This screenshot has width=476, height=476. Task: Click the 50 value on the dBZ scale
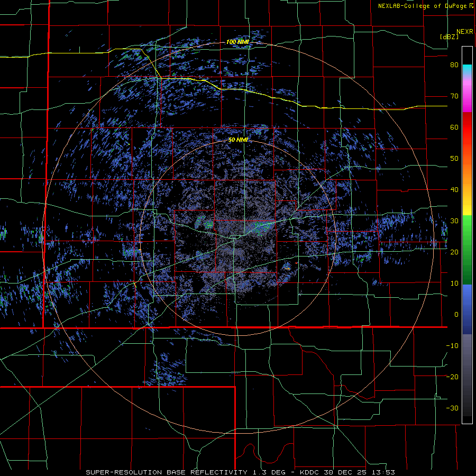(x=454, y=159)
